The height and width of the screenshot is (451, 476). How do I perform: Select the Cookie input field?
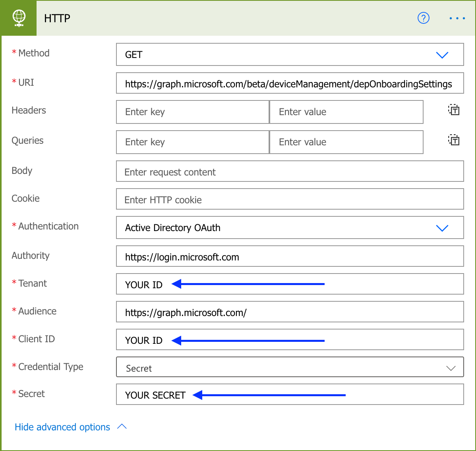click(290, 199)
